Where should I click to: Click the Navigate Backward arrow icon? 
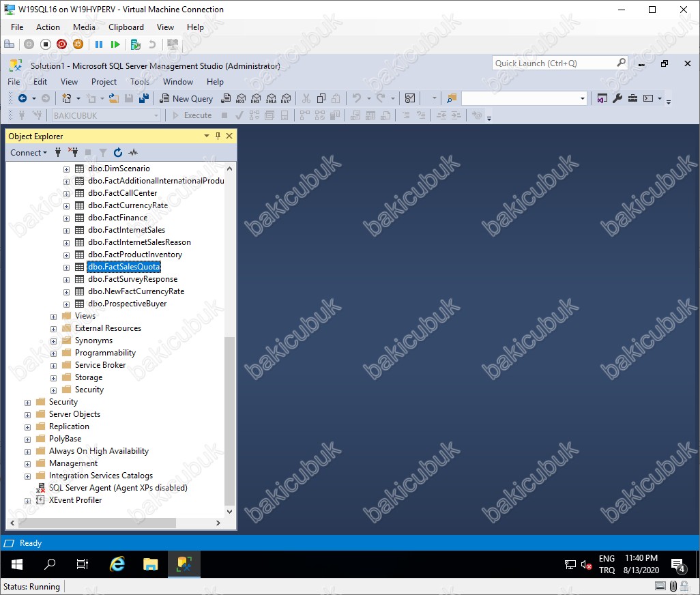coord(23,98)
